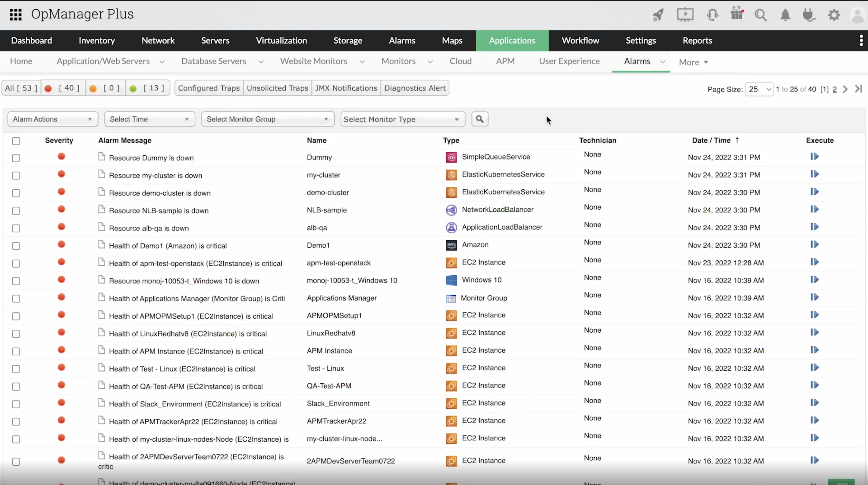Click the alarm filter search button
This screenshot has height=485, width=868.
click(x=480, y=119)
